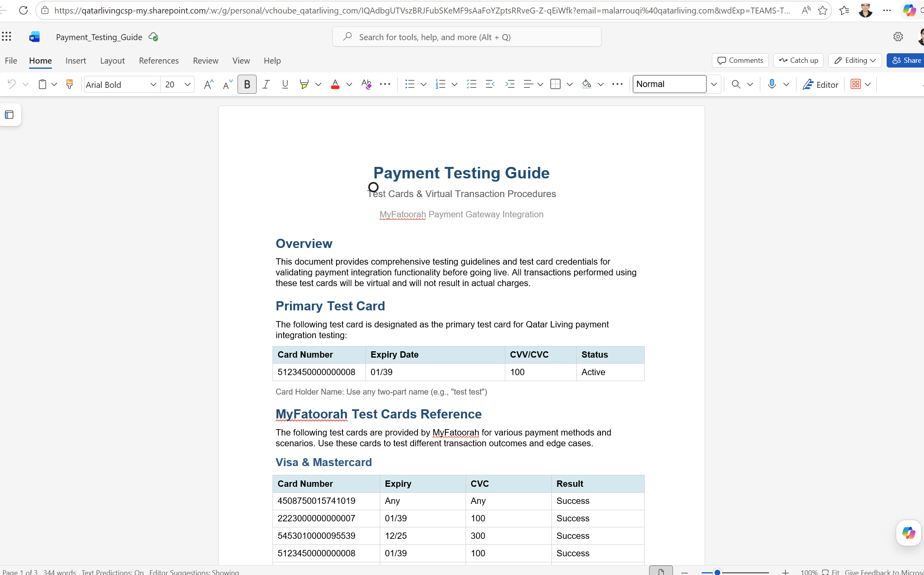Toggle Bold formatting
The image size is (924, 575).
[x=247, y=84]
